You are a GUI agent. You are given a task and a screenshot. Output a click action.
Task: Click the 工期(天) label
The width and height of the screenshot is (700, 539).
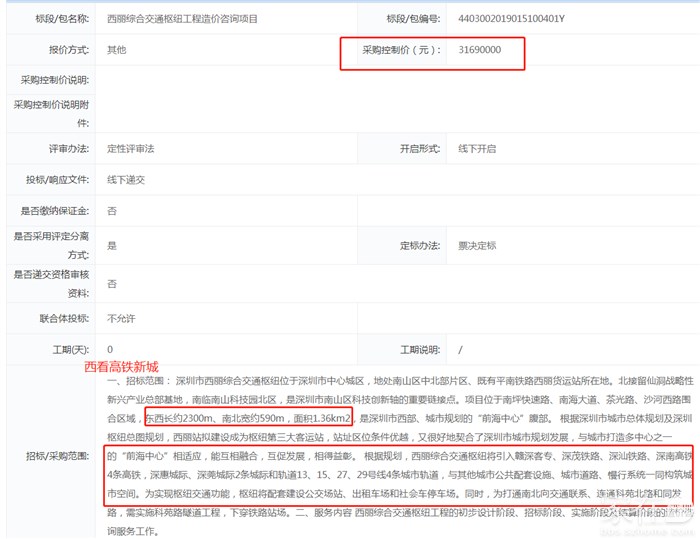69,349
